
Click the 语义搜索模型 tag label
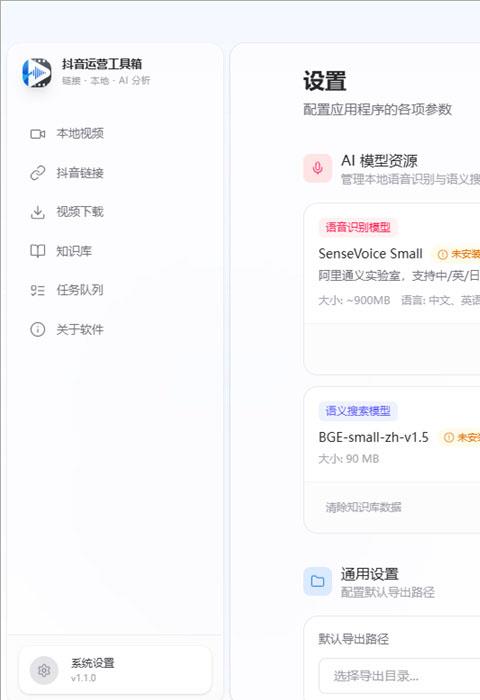point(358,411)
